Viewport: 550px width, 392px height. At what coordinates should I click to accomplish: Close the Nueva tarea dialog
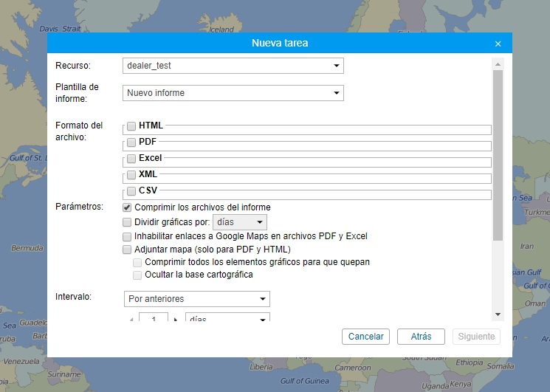pyautogui.click(x=498, y=44)
